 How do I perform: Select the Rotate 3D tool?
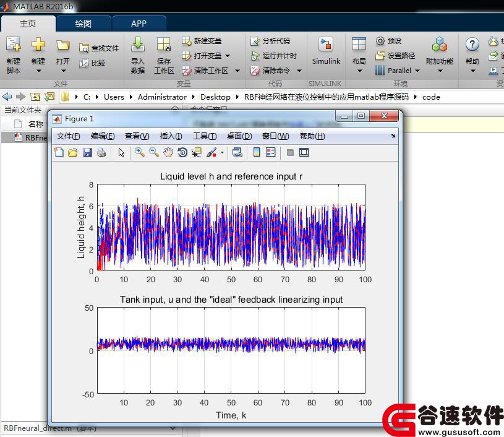tap(182, 152)
